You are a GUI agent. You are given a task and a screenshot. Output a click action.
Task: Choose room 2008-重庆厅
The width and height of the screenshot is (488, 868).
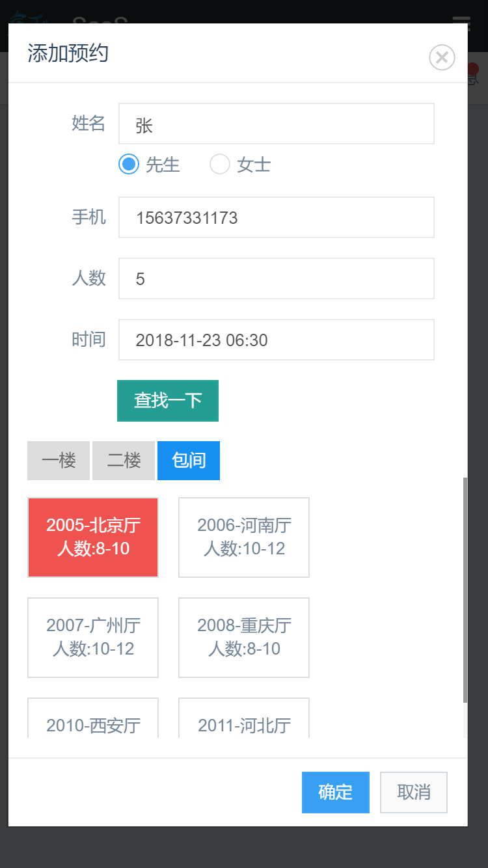point(244,638)
